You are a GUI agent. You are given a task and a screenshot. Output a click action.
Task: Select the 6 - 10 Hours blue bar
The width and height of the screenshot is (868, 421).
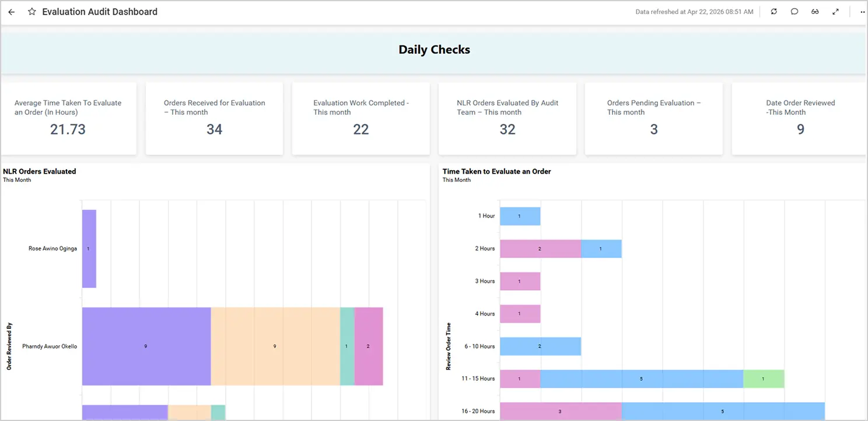pos(541,346)
